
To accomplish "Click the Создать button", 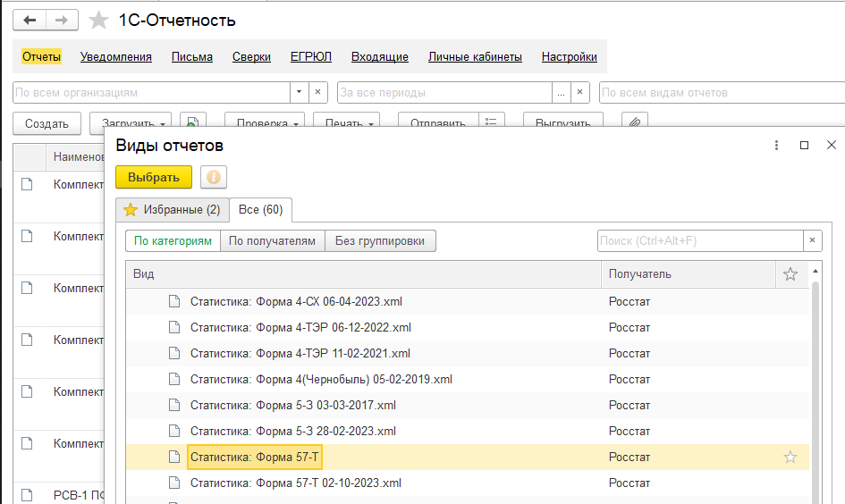I will (46, 123).
